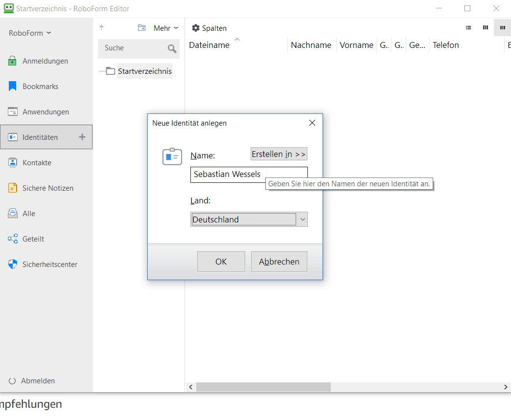
Task: Click the Abmelden power icon
Action: [x=12, y=381]
